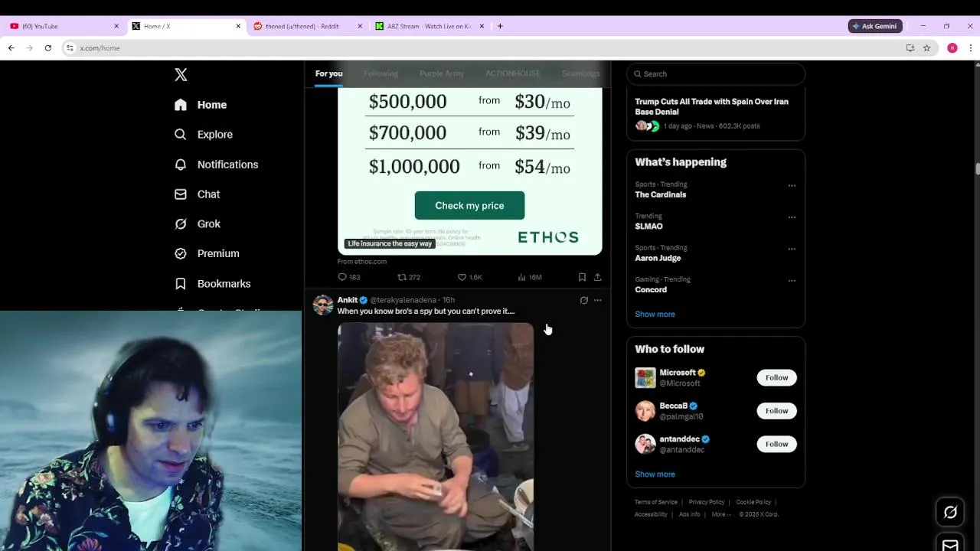Screen dimensions: 980x551
Task: Click the page vertical scrollbar thumb
Action: point(977,169)
